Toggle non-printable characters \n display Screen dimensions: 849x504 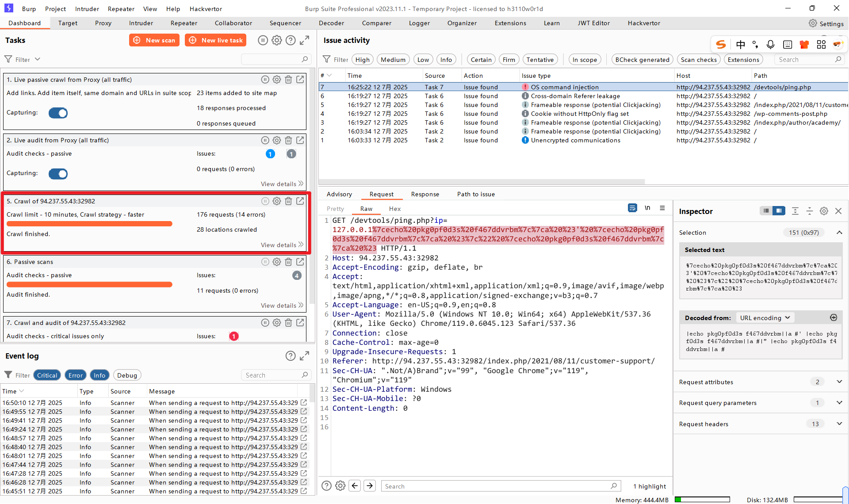coord(647,208)
